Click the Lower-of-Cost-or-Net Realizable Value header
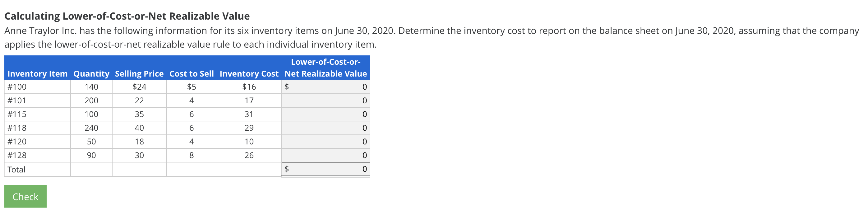Image resolution: width=868 pixels, height=216 pixels. click(325, 68)
